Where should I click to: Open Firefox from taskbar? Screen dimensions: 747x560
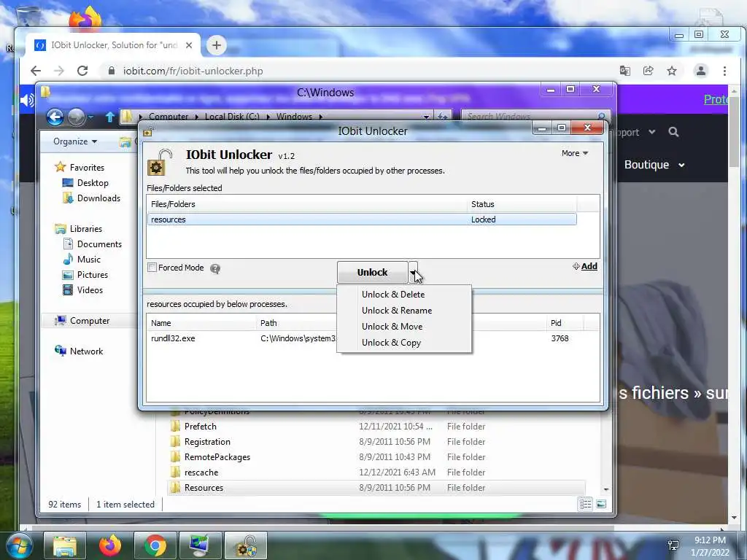point(110,545)
